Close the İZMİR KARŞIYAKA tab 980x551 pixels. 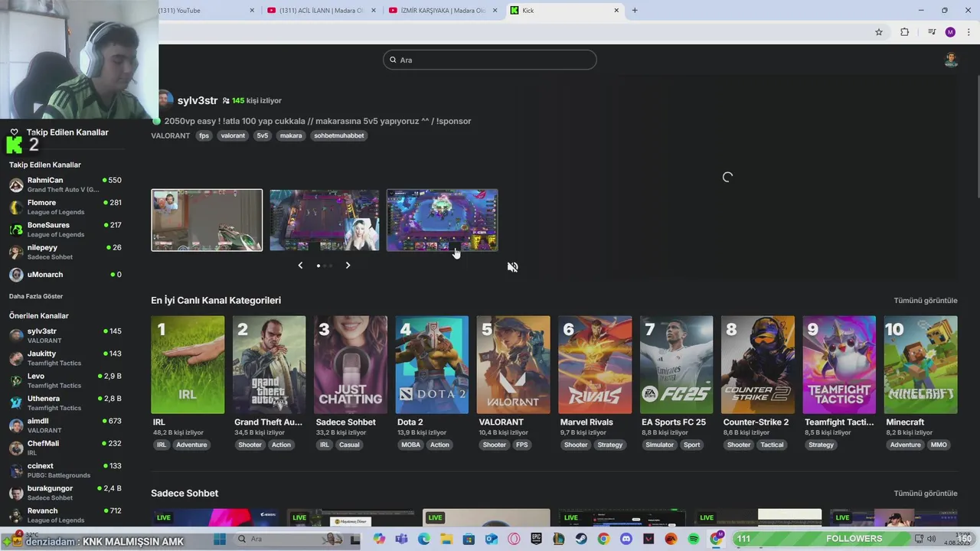pos(495,10)
